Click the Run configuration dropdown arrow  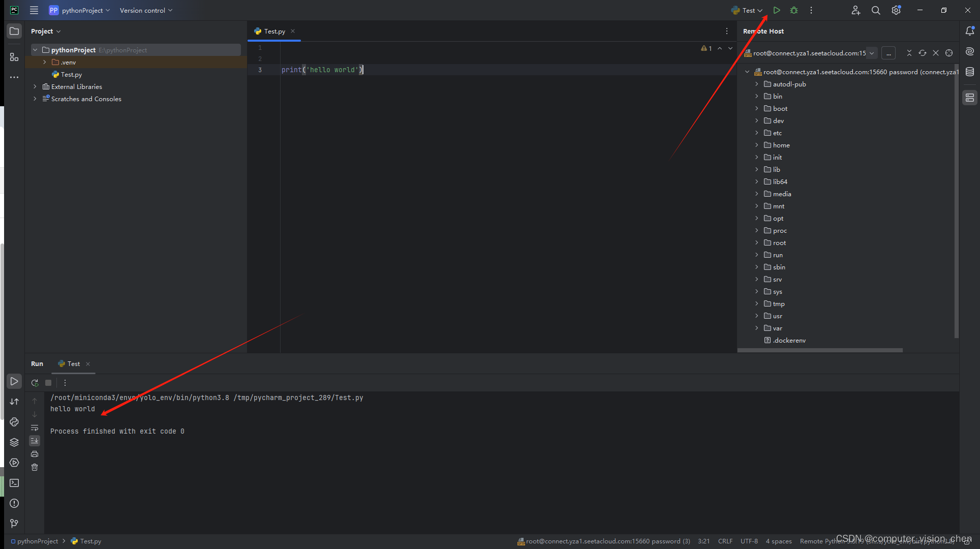click(x=759, y=10)
